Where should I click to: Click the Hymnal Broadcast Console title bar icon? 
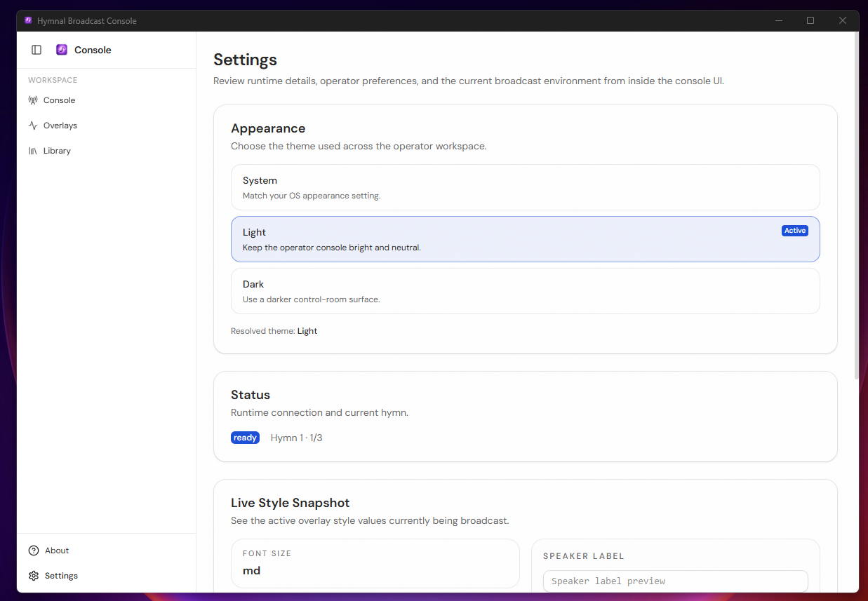click(x=28, y=21)
